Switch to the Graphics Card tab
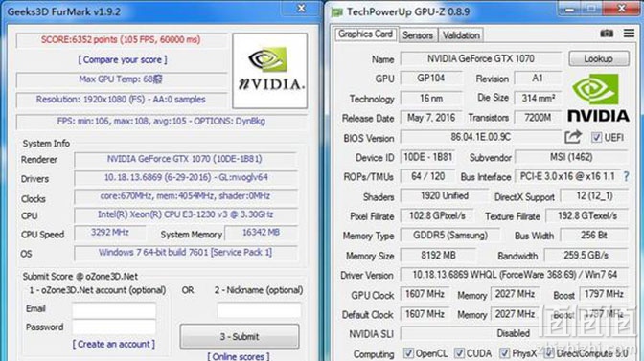Image resolution: width=644 pixels, height=361 pixels. (365, 34)
